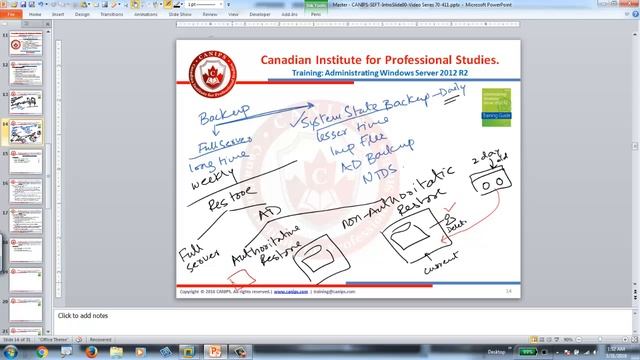The image size is (640, 360).
Task: Click the www.canips.com link on slide
Action: (291, 291)
